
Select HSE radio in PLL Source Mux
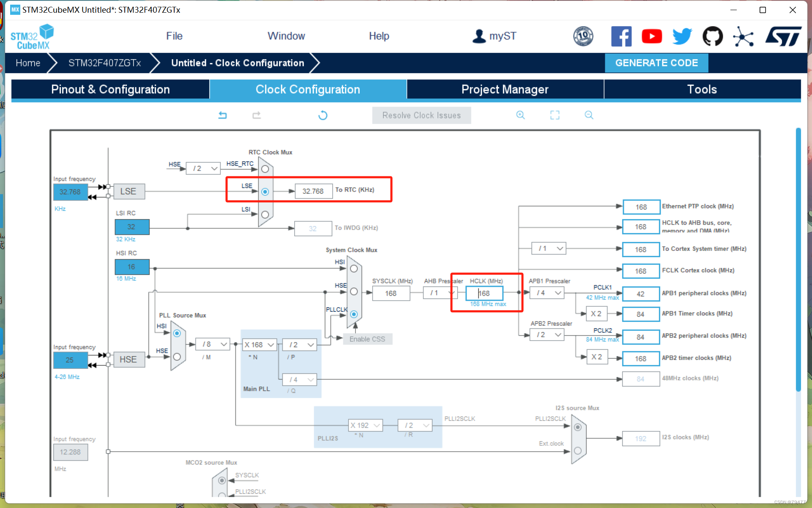click(177, 357)
